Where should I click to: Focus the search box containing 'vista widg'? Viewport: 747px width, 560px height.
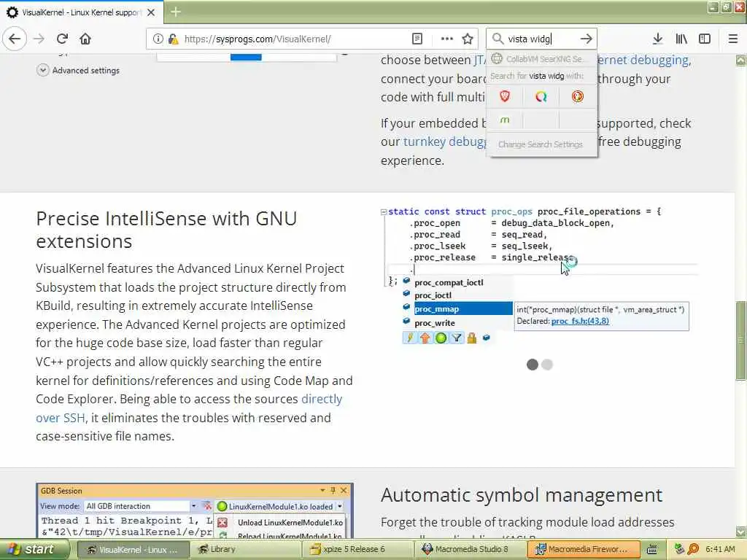pos(541,39)
